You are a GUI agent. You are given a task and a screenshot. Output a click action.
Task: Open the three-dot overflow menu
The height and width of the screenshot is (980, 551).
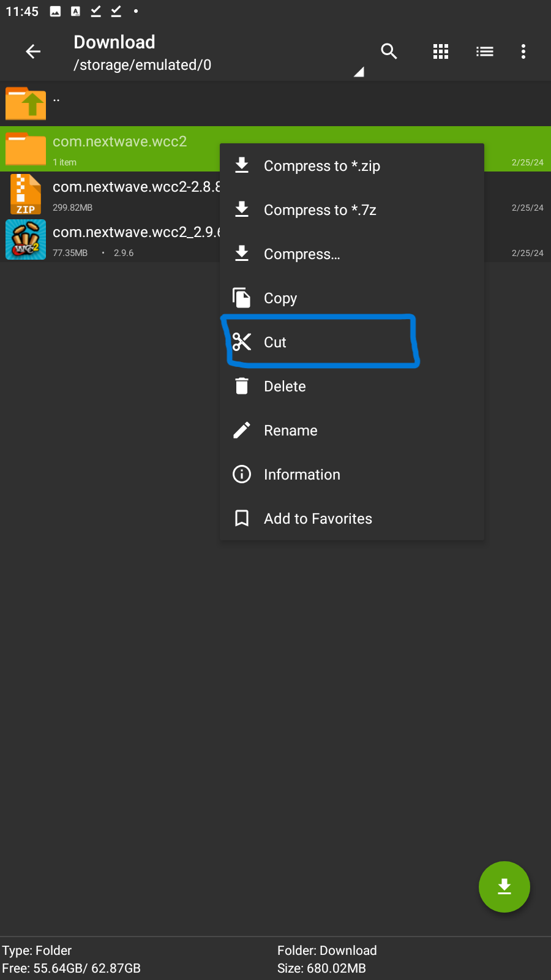523,52
